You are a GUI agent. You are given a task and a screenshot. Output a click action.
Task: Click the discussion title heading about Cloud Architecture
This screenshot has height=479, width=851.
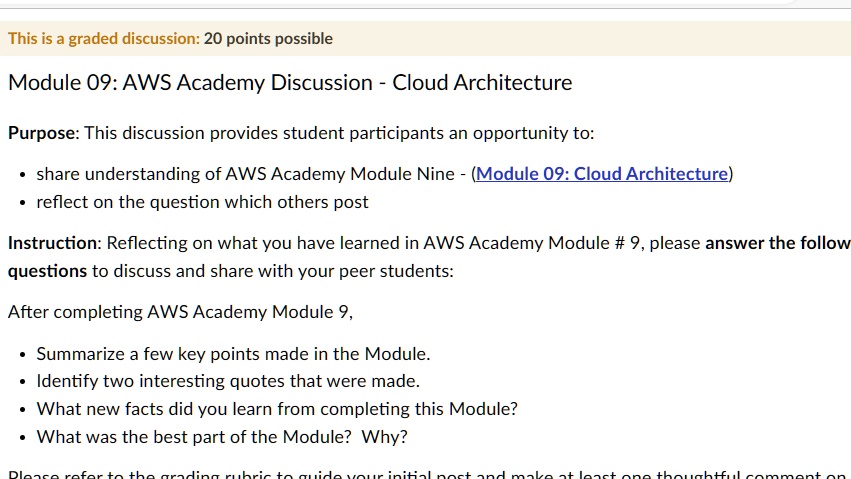(x=290, y=82)
